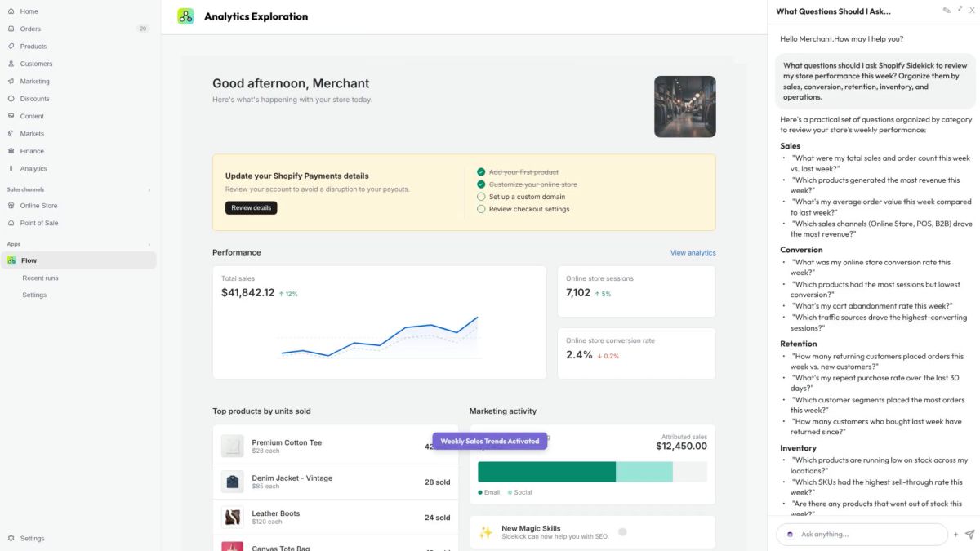Check the 'Review checkout settings' circle
The width and height of the screenshot is (980, 551).
(x=482, y=209)
